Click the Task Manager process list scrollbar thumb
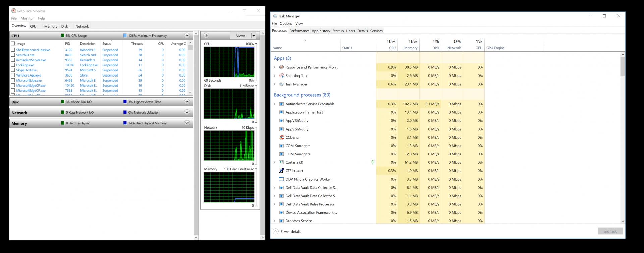Viewport: 644px width, 253px height. click(623, 66)
